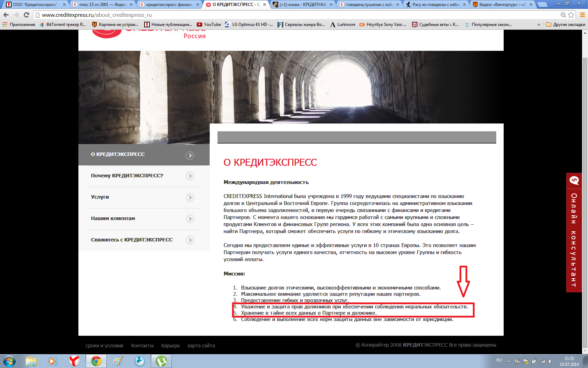Expand the Другие закладки folder
This screenshot has height=368, width=588.
coord(565,25)
